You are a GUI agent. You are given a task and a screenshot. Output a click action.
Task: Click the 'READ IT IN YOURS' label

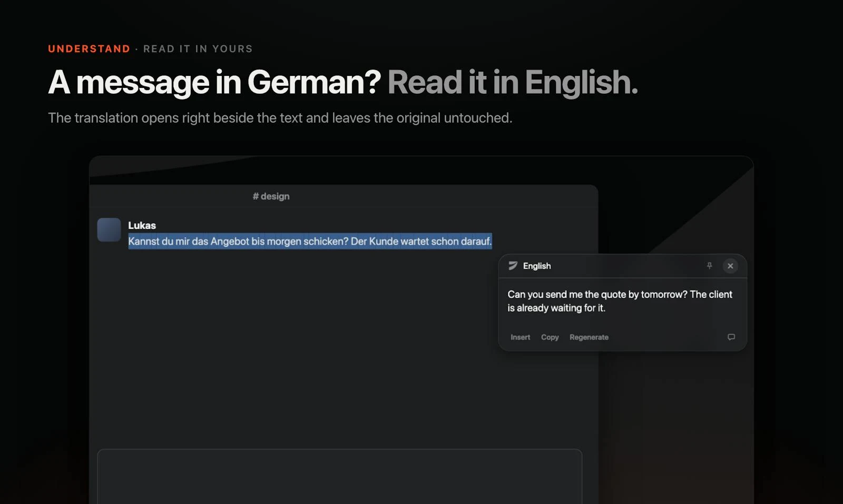[198, 49]
